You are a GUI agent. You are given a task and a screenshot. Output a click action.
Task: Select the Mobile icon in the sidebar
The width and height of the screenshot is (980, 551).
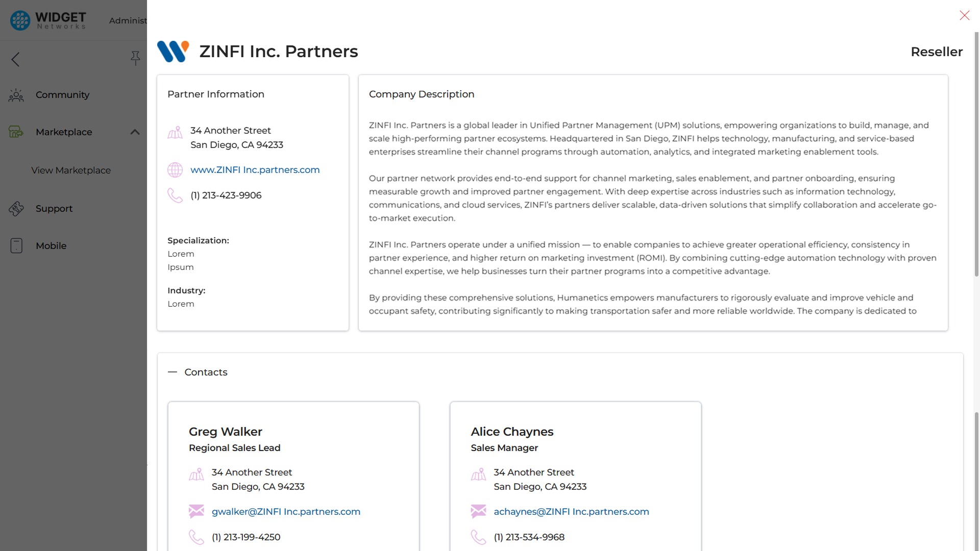pyautogui.click(x=16, y=245)
